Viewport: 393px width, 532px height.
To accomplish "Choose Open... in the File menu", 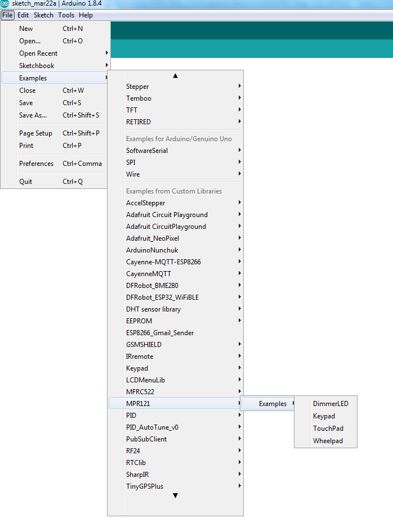I will pyautogui.click(x=55, y=41).
